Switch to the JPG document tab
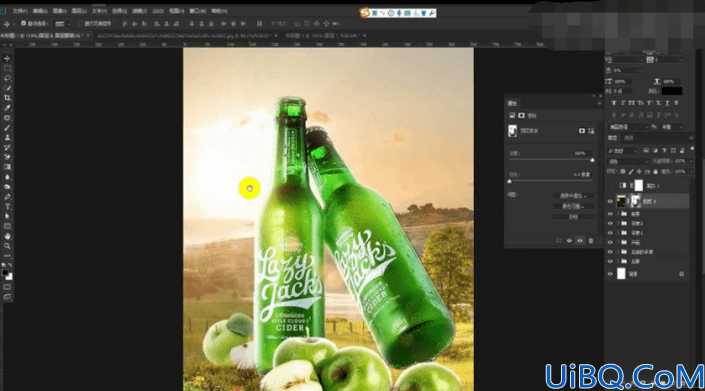The width and height of the screenshot is (705, 391). point(186,36)
